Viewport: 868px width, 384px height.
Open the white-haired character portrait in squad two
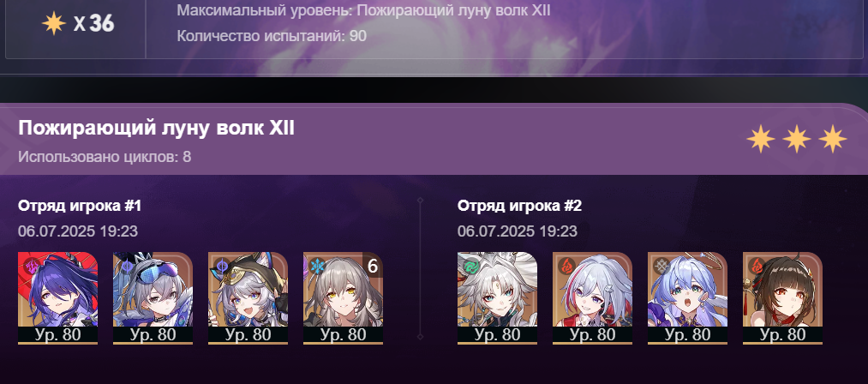click(x=497, y=298)
